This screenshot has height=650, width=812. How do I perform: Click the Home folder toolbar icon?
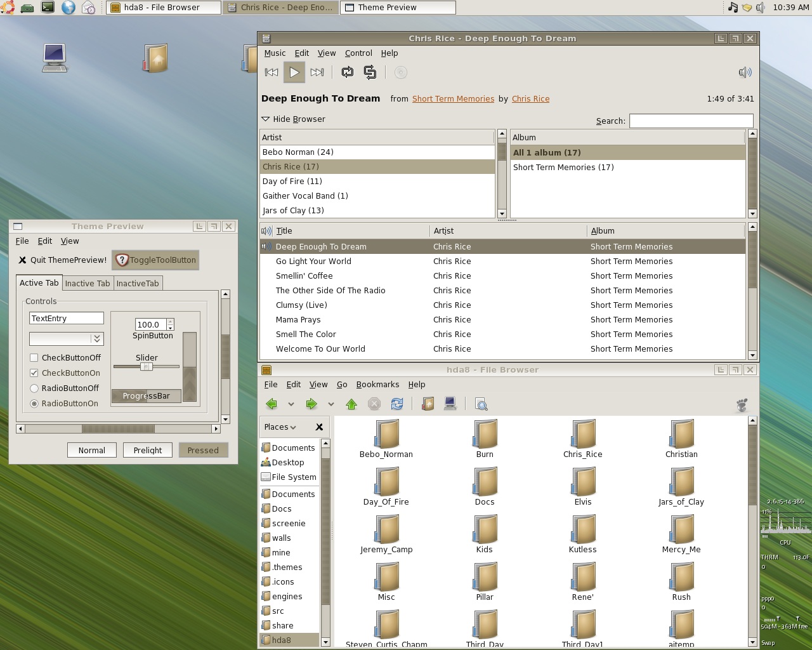[428, 404]
